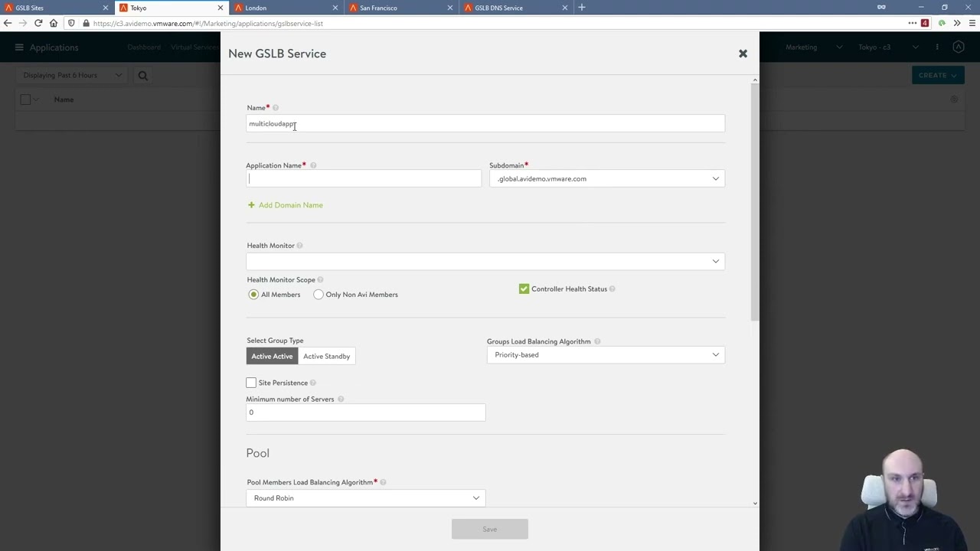Open the hamburger menu next to Applications
The image size is (980, 551).
point(19,47)
